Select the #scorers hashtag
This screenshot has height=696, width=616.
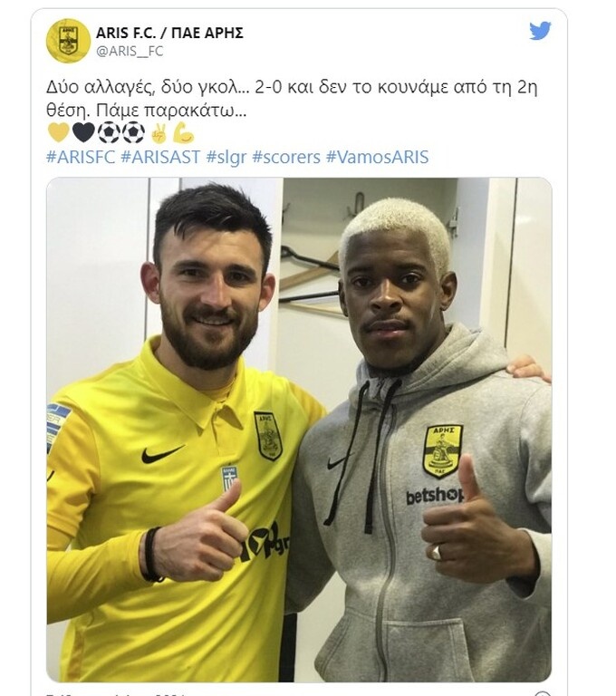click(286, 157)
